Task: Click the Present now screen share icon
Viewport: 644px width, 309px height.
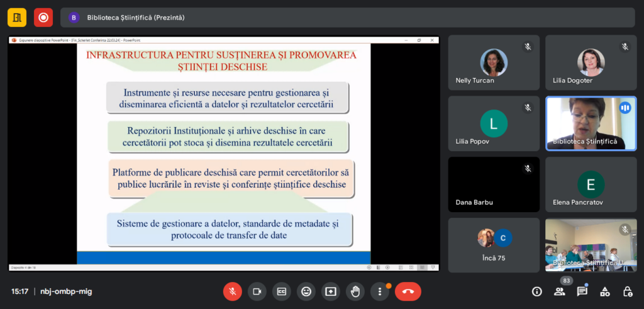Action: click(x=331, y=291)
